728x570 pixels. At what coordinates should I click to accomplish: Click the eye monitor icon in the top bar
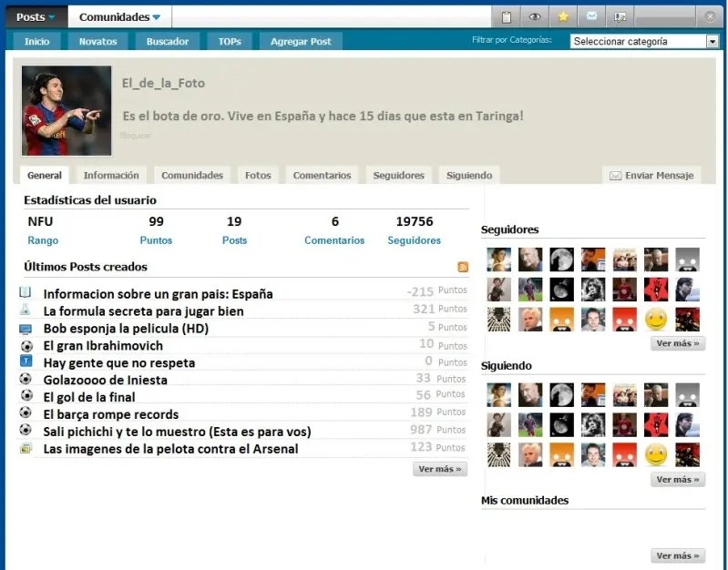pos(535,17)
